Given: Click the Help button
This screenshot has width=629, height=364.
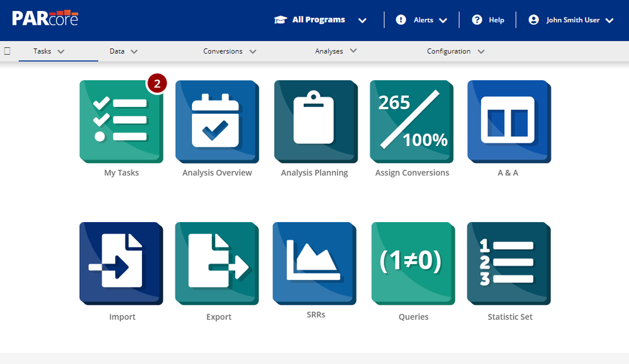Looking at the screenshot, I should [488, 20].
